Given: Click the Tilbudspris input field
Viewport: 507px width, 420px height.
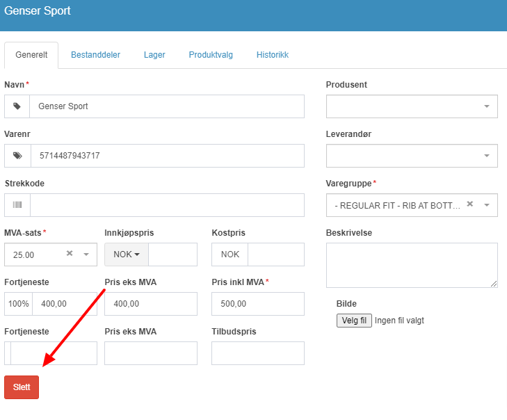Looking at the screenshot, I should coord(258,353).
